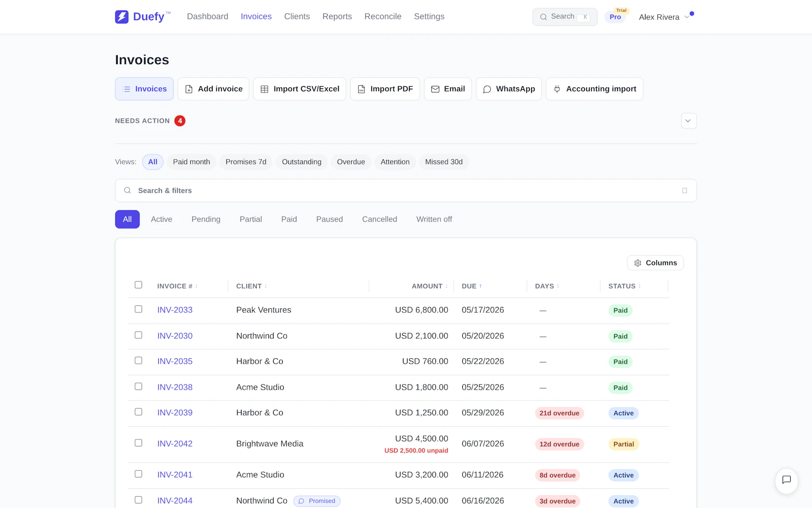Go to Dashboard in top navigation

pos(208,17)
